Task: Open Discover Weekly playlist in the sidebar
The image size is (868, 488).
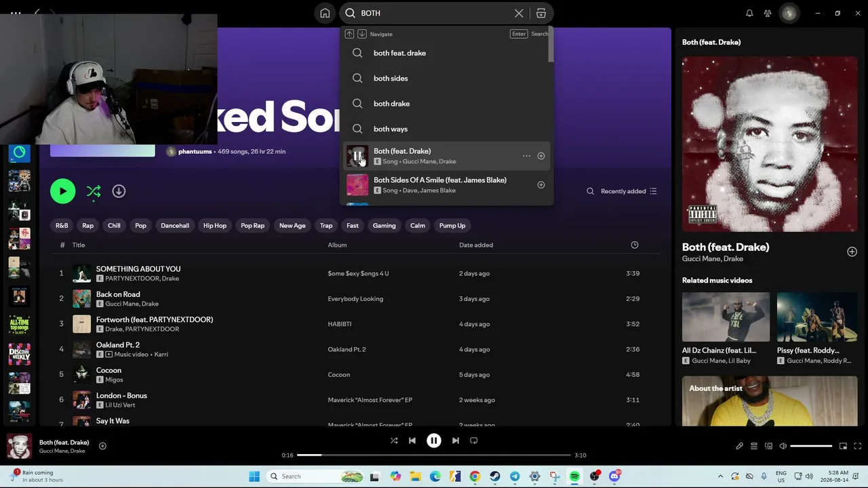Action: [x=19, y=354]
